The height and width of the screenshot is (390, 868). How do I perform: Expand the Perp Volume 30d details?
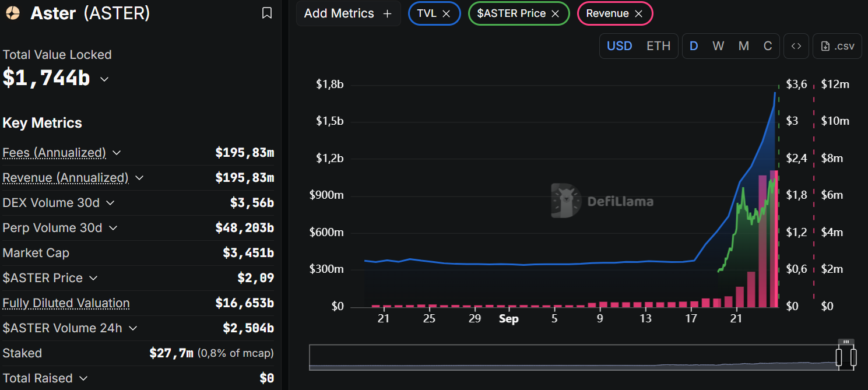[x=113, y=228]
